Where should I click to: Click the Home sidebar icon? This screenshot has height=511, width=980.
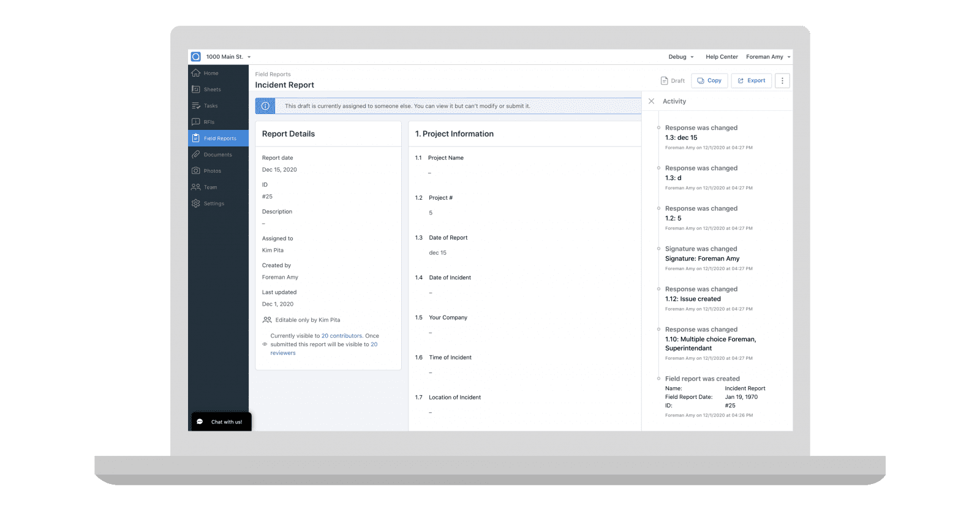click(x=196, y=73)
